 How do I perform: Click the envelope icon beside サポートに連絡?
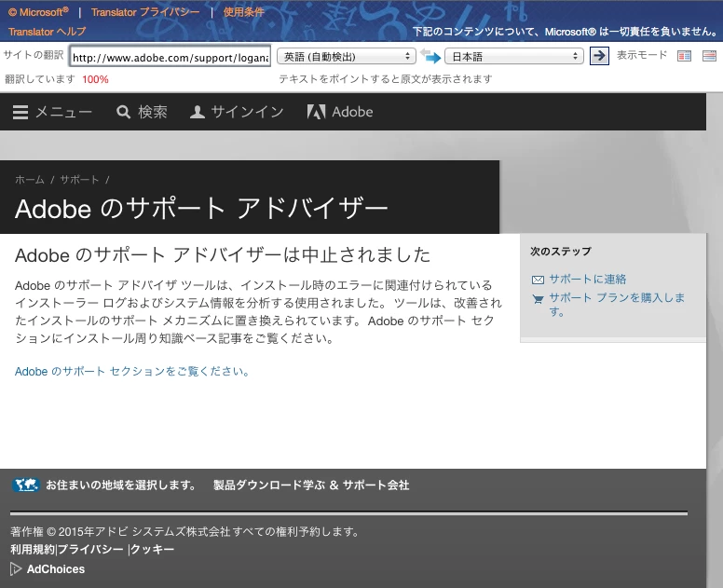click(538, 280)
